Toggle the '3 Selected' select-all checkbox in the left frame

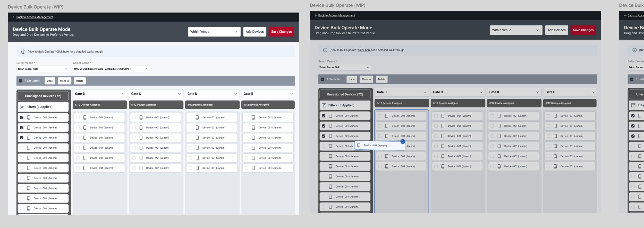tap(21, 81)
